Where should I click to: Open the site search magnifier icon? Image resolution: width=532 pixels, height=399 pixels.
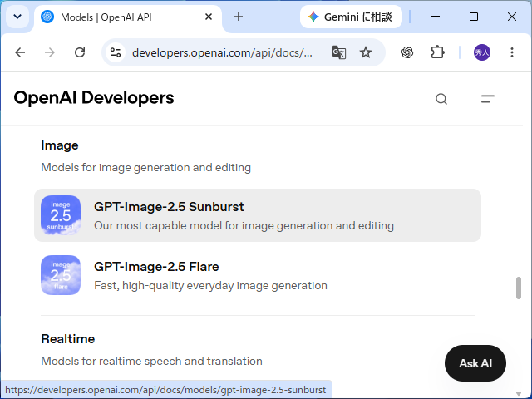pos(441,99)
